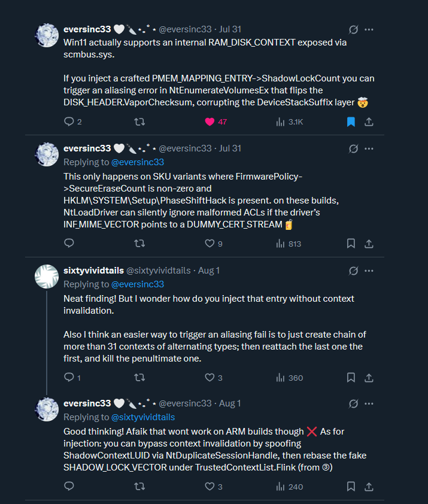Image resolution: width=428 pixels, height=504 pixels.
Task: Open more options on last tweet
Action: click(369, 403)
